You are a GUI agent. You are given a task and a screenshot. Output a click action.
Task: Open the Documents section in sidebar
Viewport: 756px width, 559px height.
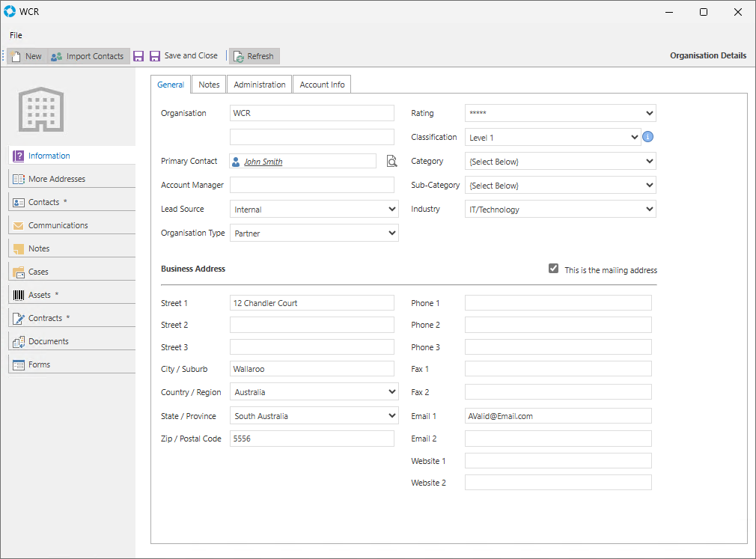[x=48, y=341]
